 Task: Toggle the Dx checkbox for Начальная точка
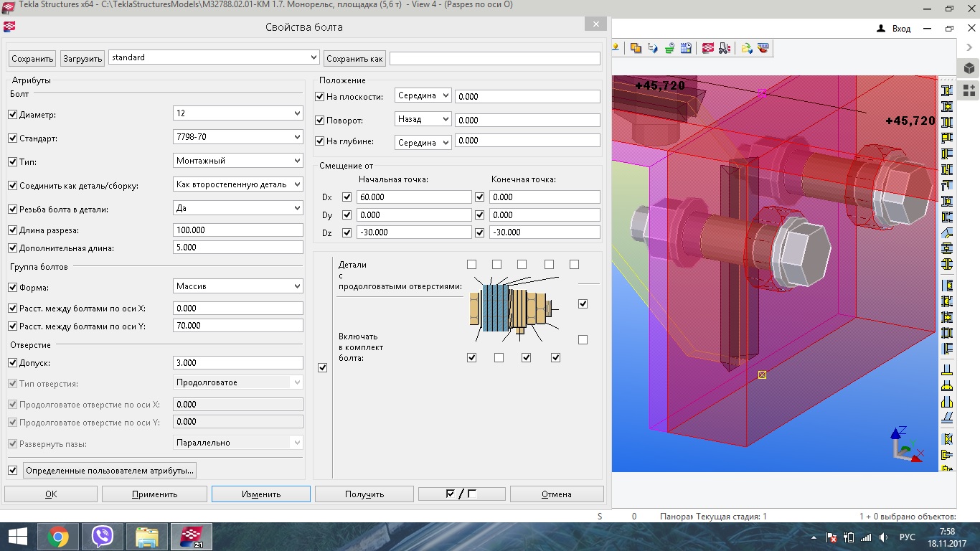pyautogui.click(x=347, y=197)
